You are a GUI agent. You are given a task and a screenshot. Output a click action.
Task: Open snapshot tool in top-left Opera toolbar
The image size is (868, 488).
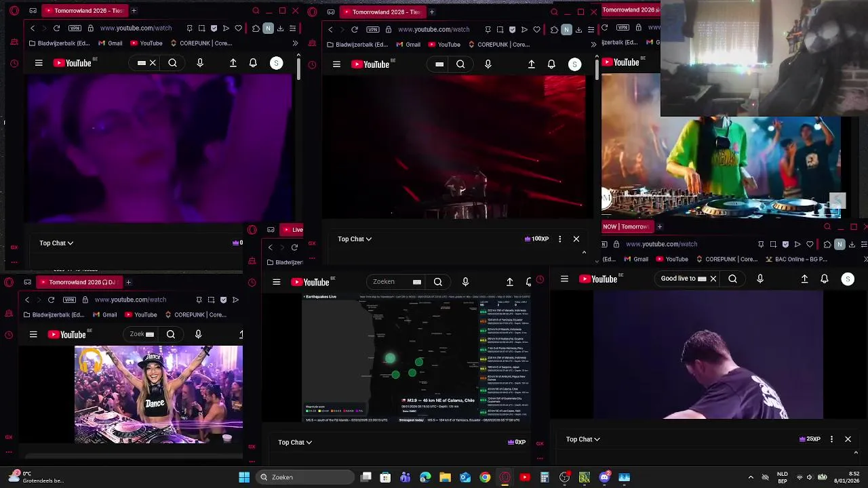click(201, 28)
